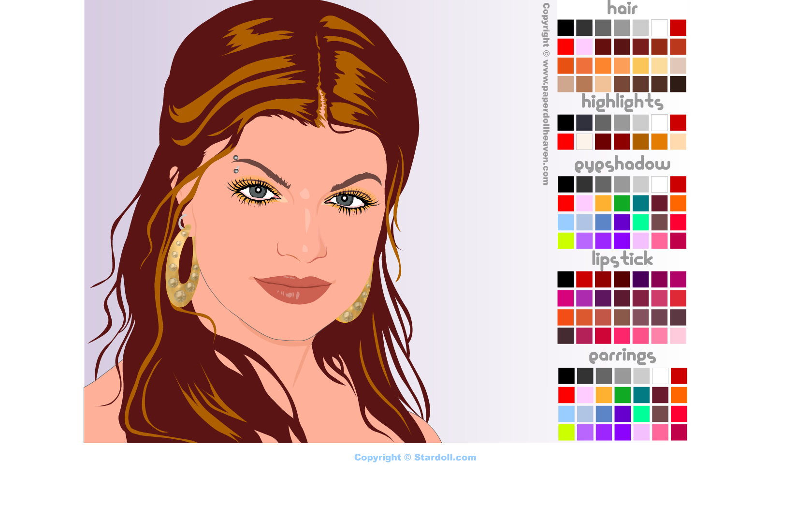Apply the teal earrings color
This screenshot has height=508, width=812.
(x=642, y=395)
